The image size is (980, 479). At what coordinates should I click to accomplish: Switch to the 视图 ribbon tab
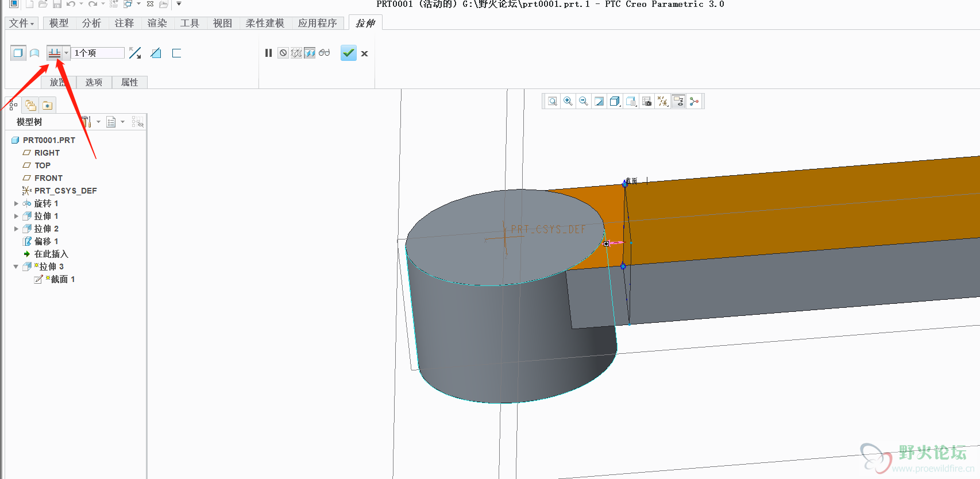(x=222, y=23)
